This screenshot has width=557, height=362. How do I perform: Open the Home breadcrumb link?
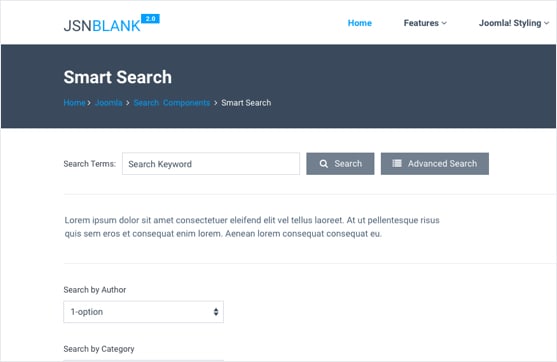click(x=74, y=103)
